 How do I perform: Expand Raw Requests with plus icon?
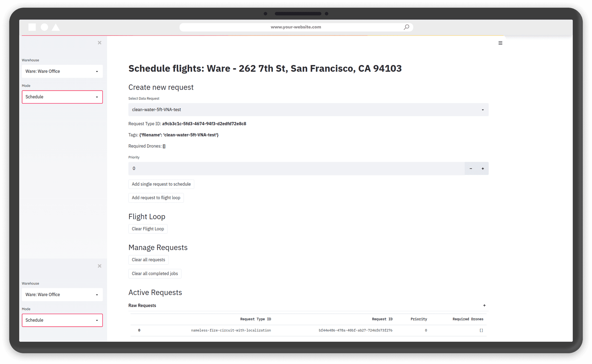click(484, 305)
